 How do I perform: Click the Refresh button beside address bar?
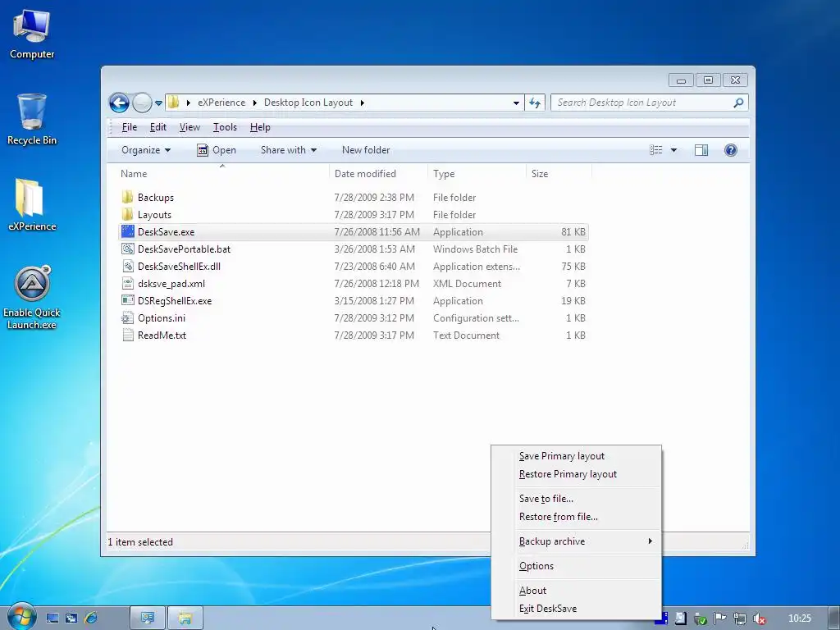pos(535,103)
